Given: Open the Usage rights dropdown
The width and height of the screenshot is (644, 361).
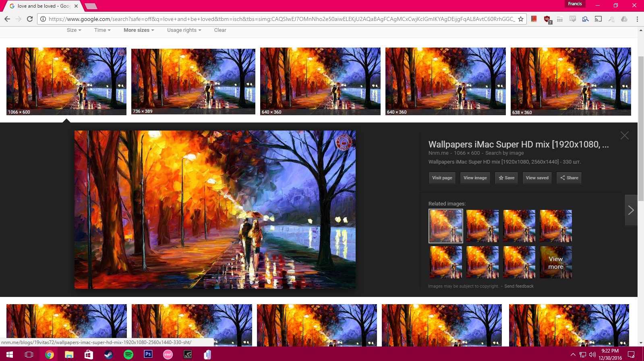Looking at the screenshot, I should point(184,30).
